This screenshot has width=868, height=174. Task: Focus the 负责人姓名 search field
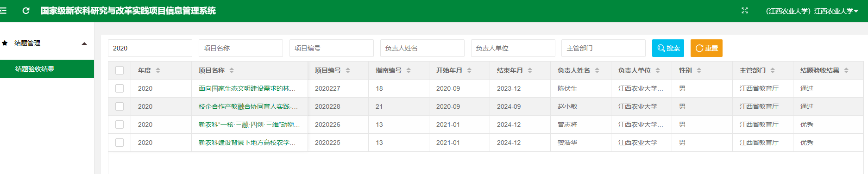pos(422,48)
